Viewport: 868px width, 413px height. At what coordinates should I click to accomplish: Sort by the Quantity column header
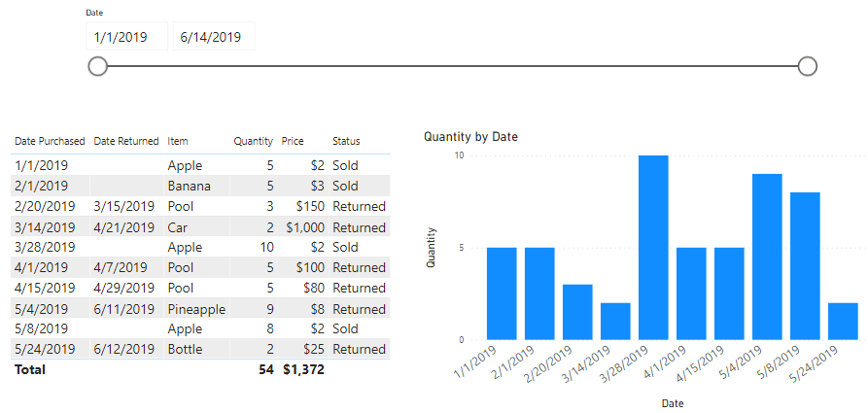coord(253,141)
